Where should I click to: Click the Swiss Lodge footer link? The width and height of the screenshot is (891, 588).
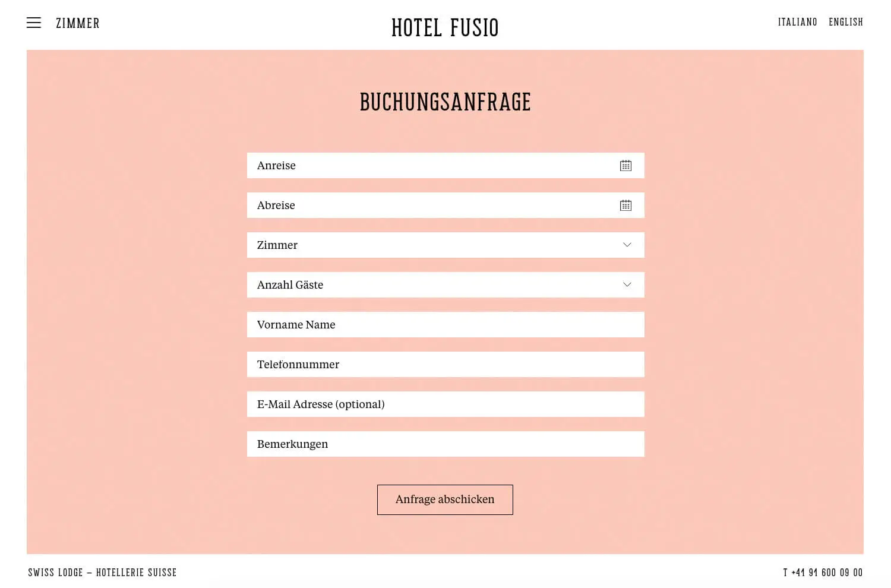[x=102, y=573]
